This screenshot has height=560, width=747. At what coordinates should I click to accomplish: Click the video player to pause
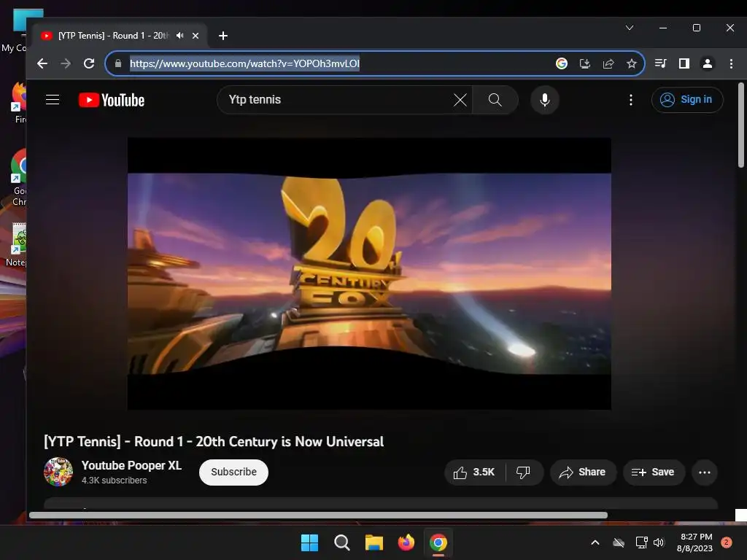(369, 274)
